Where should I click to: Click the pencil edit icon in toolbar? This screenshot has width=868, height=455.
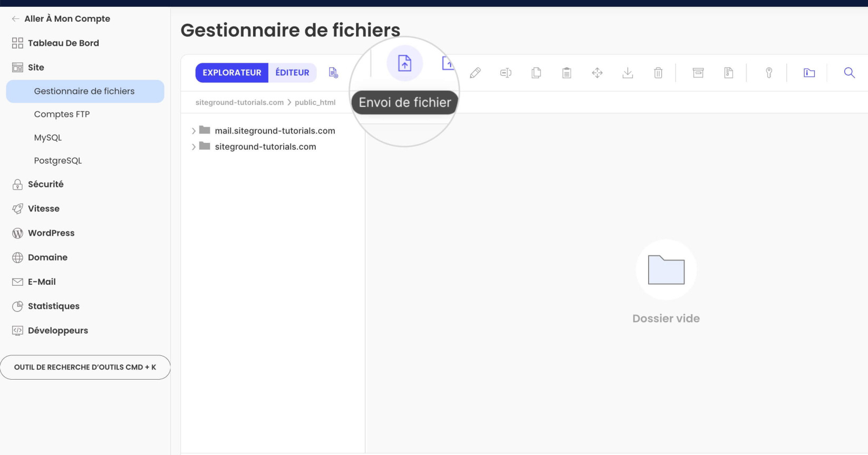[475, 73]
